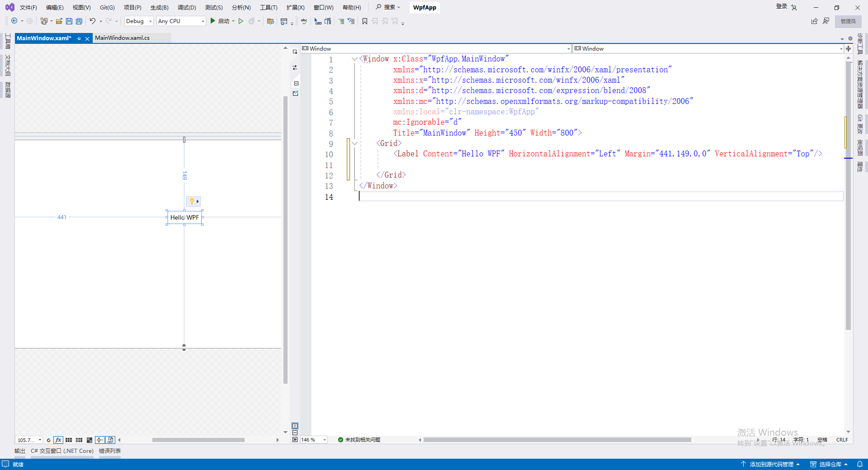Open the Any CPU platform dropdown
868x470 pixels.
coord(181,21)
